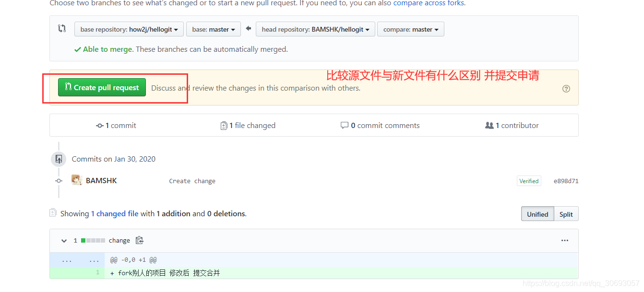The image size is (644, 292).
Task: Switch diff view to Unified
Action: pyautogui.click(x=537, y=214)
